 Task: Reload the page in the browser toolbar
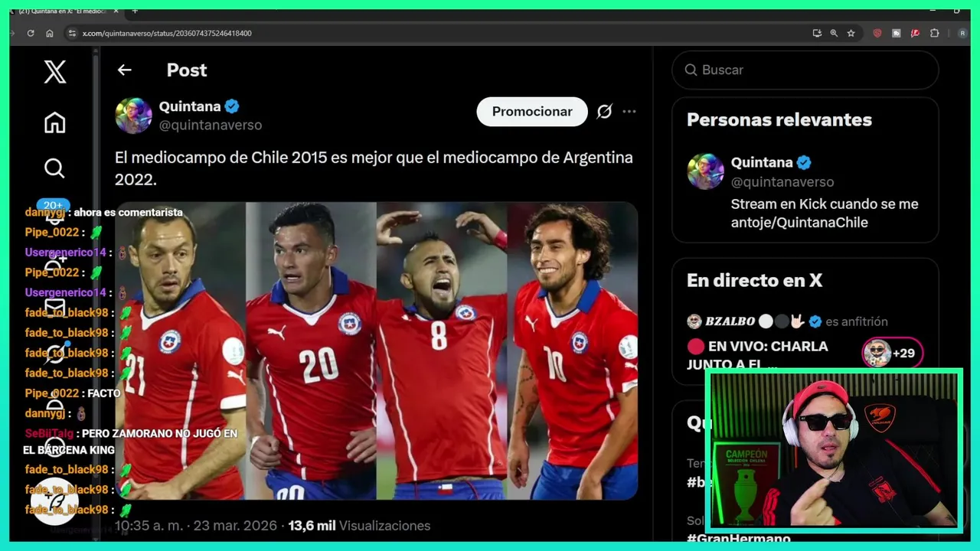click(x=31, y=33)
